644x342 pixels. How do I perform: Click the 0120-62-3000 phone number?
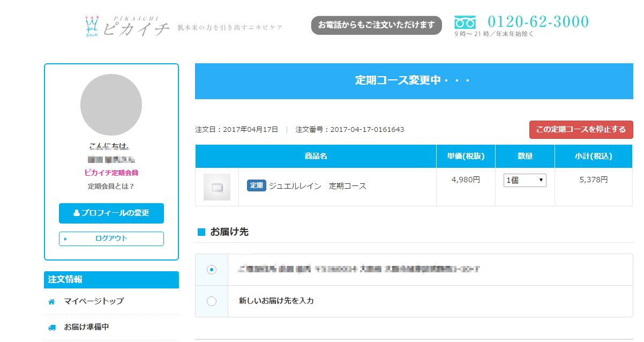pos(538,22)
